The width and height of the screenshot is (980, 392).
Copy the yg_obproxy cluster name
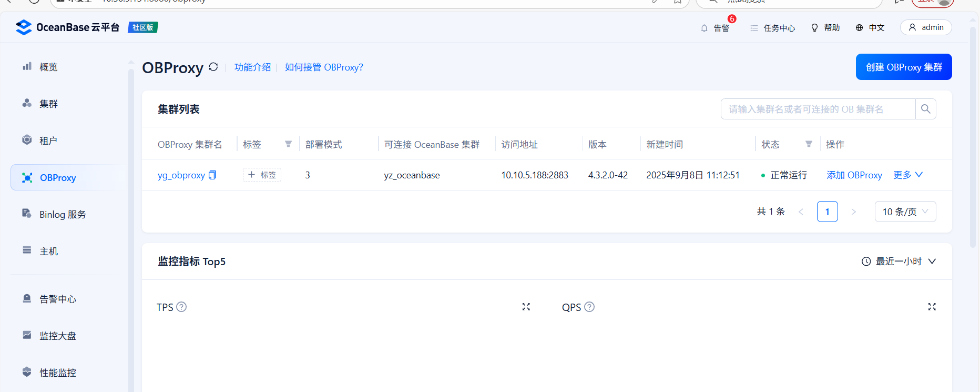tap(212, 175)
